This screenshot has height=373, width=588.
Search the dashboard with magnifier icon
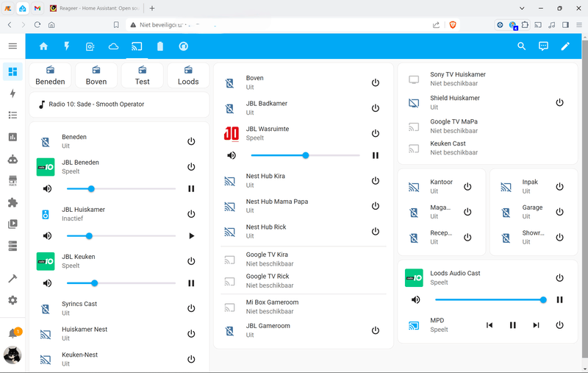[x=521, y=46]
